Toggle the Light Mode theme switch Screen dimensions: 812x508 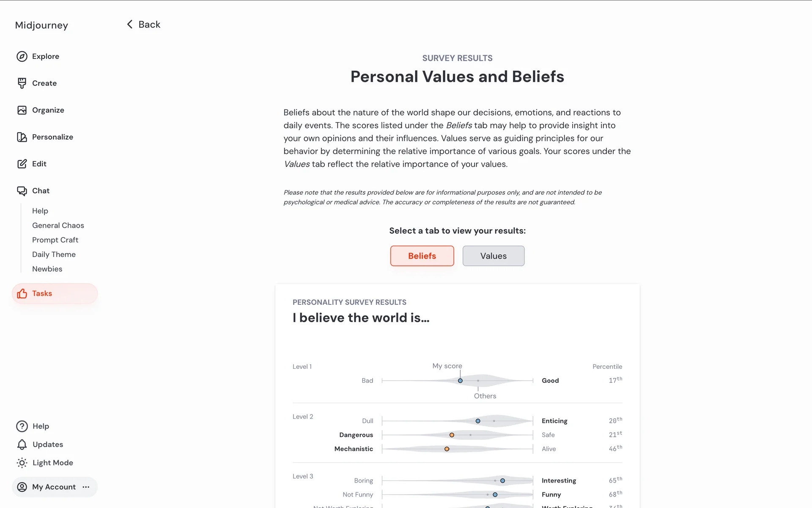[22, 463]
